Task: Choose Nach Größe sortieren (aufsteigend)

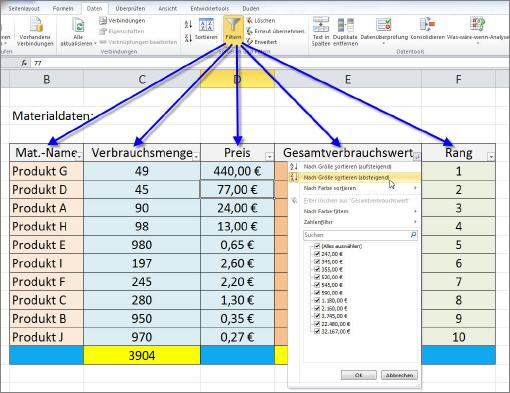Action: pos(354,167)
